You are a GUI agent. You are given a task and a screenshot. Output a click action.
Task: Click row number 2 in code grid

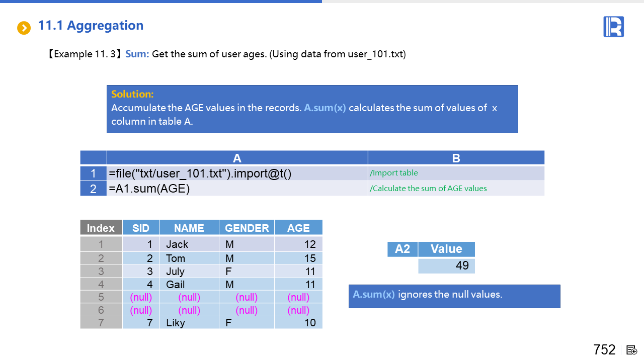click(x=93, y=189)
